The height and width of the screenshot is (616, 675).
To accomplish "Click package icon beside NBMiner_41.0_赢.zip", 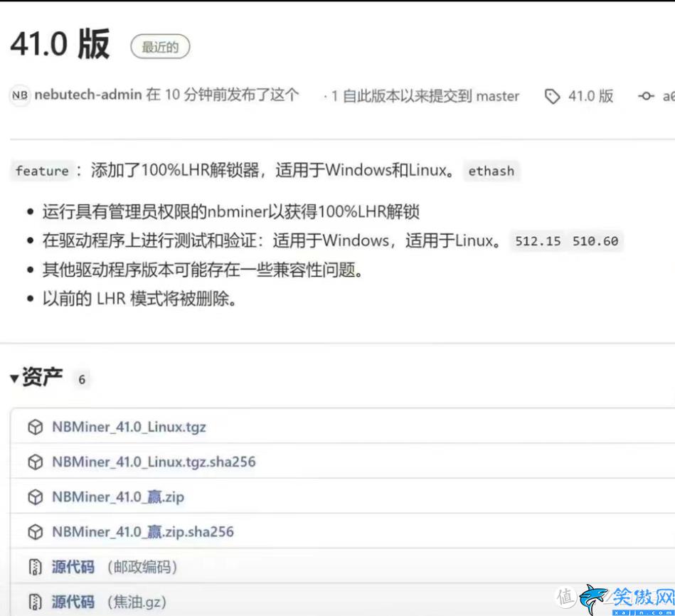I will coord(36,497).
